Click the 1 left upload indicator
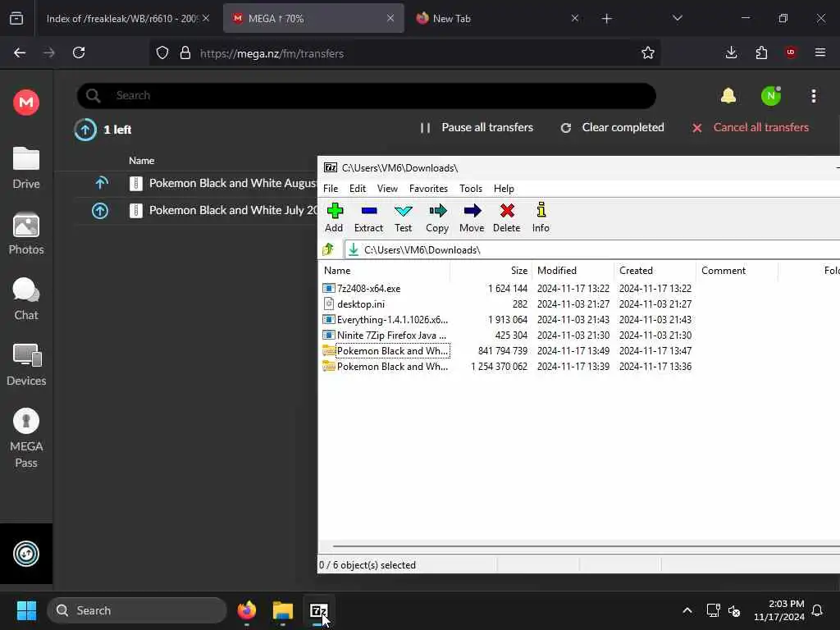This screenshot has height=630, width=840. click(x=103, y=130)
